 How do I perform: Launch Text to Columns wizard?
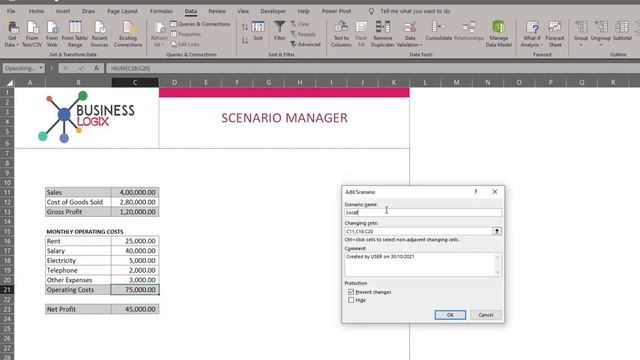pyautogui.click(x=341, y=34)
